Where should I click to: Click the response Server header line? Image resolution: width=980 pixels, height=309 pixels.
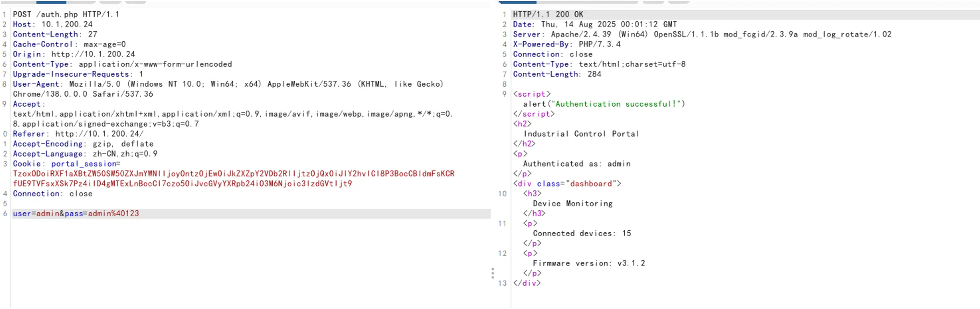coord(702,34)
